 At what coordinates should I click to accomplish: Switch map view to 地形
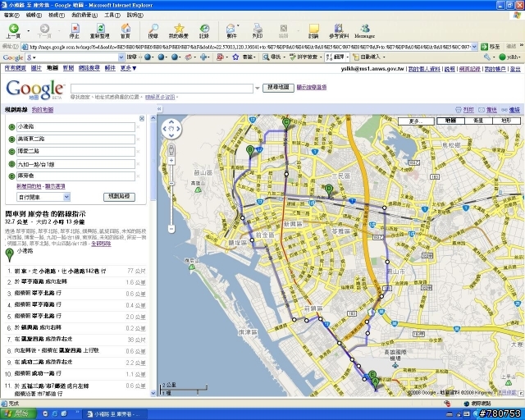[x=506, y=121]
